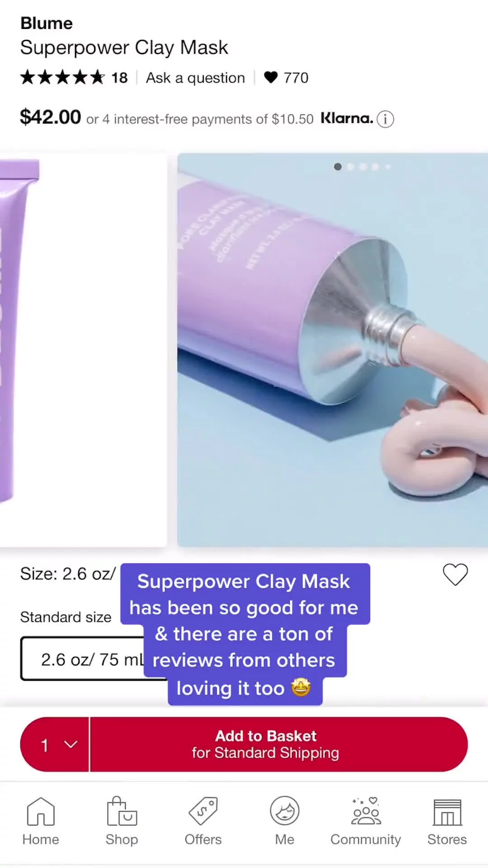This screenshot has height=868, width=488.
Task: Open the clay mask squeeze product photo
Action: pyautogui.click(x=333, y=350)
